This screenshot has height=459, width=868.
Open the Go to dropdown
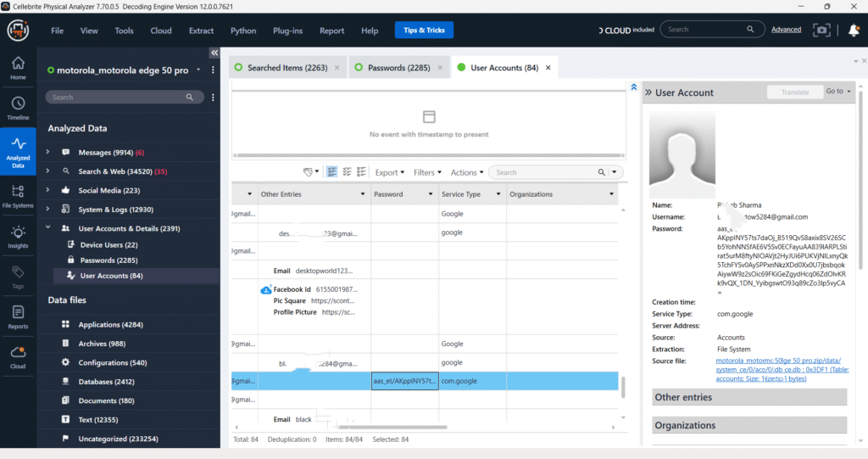838,91
